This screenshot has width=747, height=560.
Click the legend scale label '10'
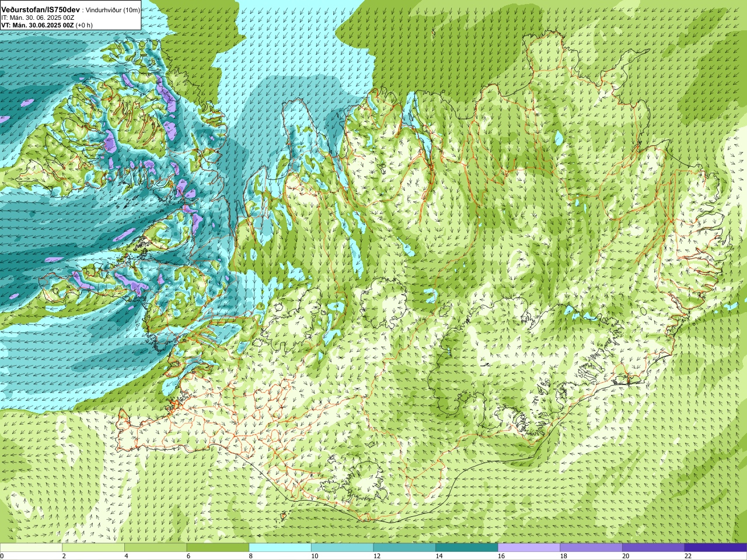point(315,556)
